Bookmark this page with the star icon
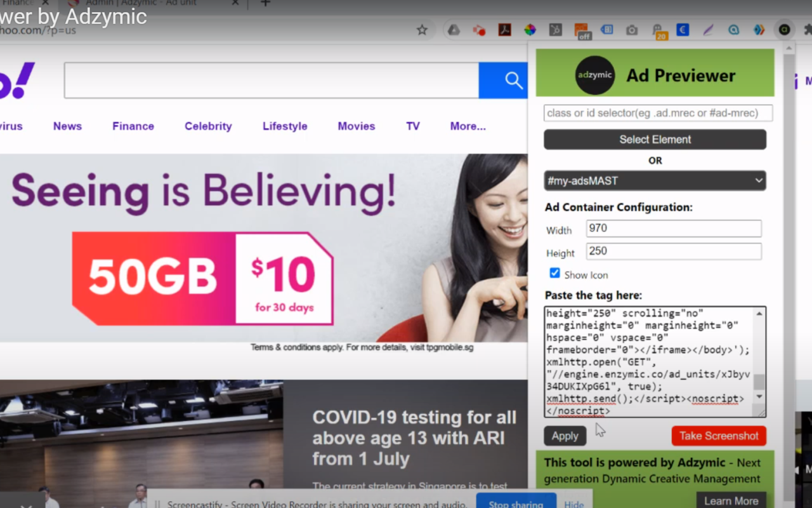 point(422,30)
